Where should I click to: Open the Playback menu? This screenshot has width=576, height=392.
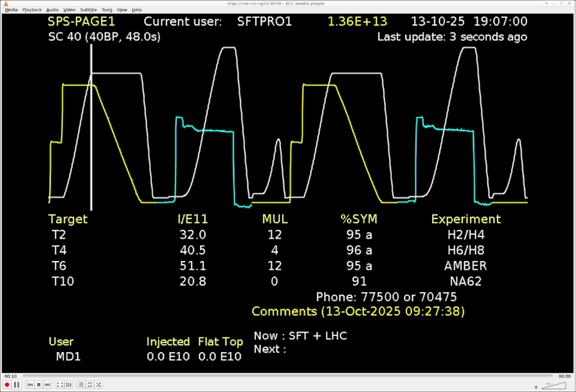(32, 10)
